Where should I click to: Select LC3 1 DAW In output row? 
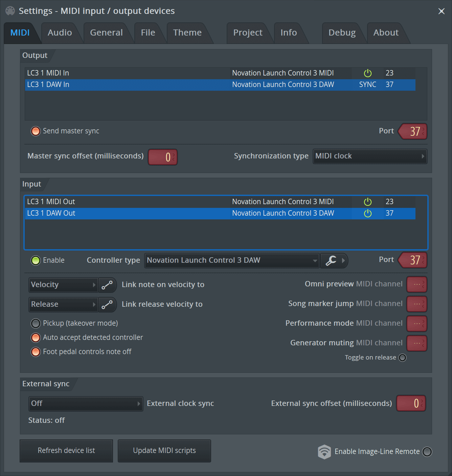click(220, 85)
